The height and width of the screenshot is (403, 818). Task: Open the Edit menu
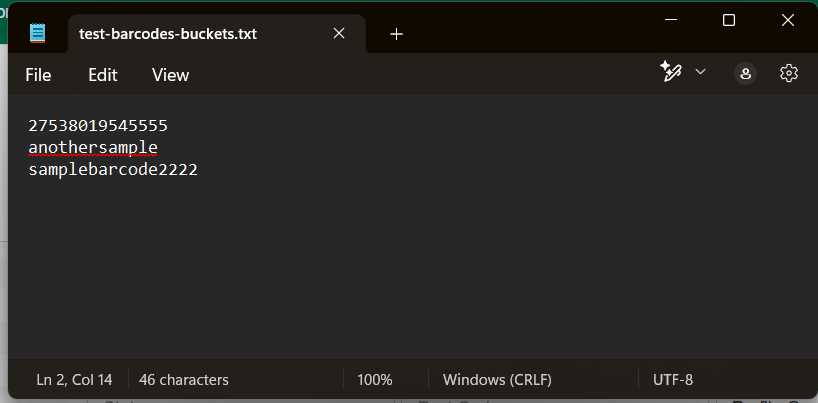(102, 75)
